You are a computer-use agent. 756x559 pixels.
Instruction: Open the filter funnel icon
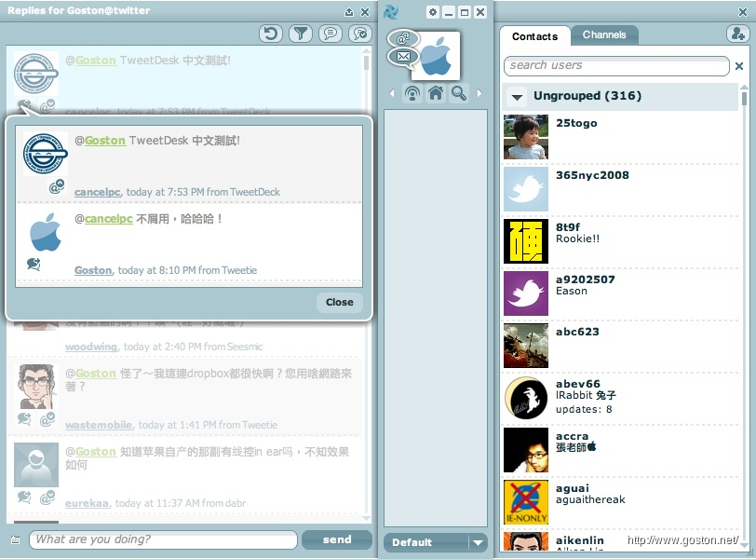[x=300, y=34]
